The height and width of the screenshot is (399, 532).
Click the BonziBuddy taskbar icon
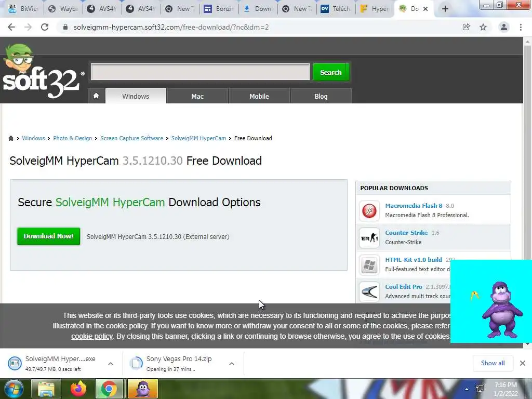point(143,389)
